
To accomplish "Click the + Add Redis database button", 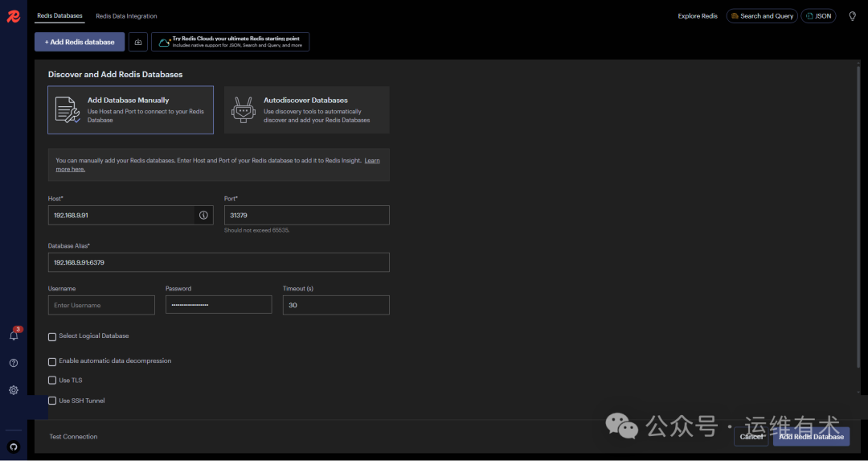I will point(80,42).
